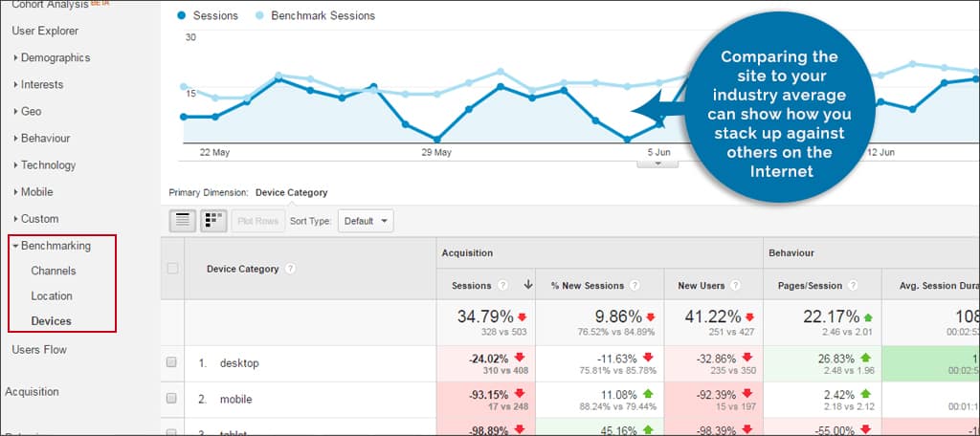Click the 22 May date label on chart
The image size is (980, 436).
click(x=214, y=152)
